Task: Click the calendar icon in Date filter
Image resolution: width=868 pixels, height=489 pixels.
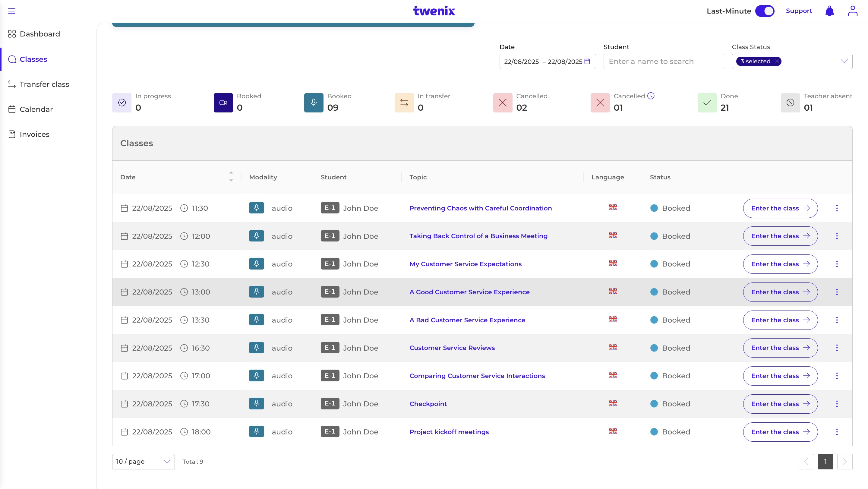Action: tap(587, 61)
